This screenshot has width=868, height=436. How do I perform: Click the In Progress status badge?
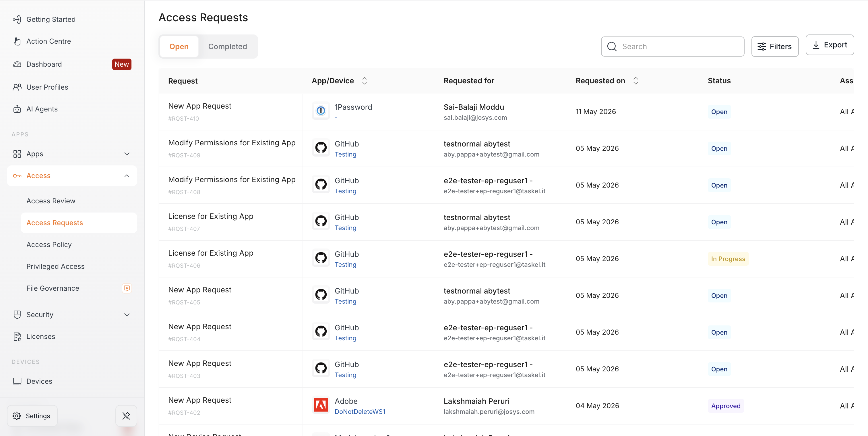tap(728, 259)
